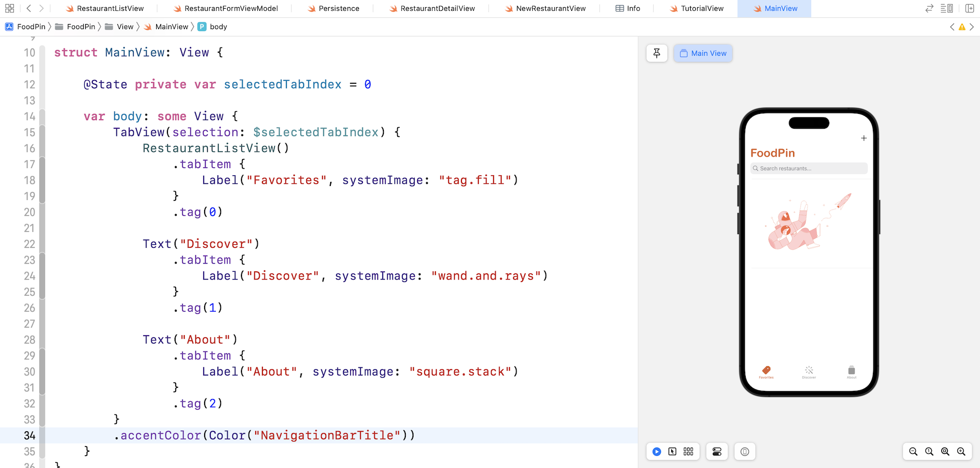Click the warning indicator to view issues
This screenshot has height=468, width=980.
962,27
